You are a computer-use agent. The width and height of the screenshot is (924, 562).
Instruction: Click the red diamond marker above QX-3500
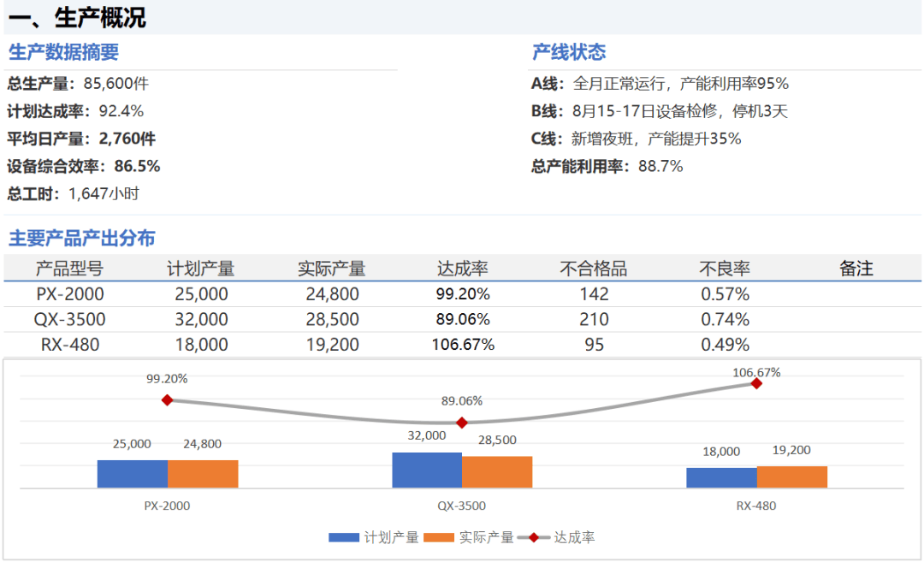click(462, 423)
